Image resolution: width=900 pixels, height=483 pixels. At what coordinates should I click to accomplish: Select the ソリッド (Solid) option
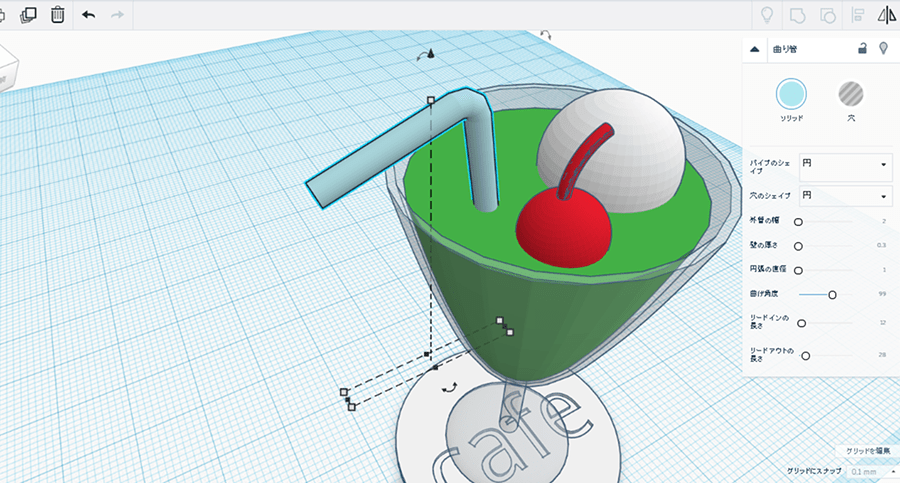pyautogui.click(x=791, y=95)
